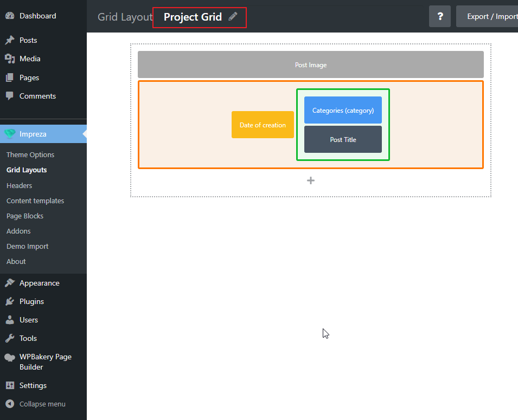
Task: Click the Media library icon
Action: tap(10, 59)
